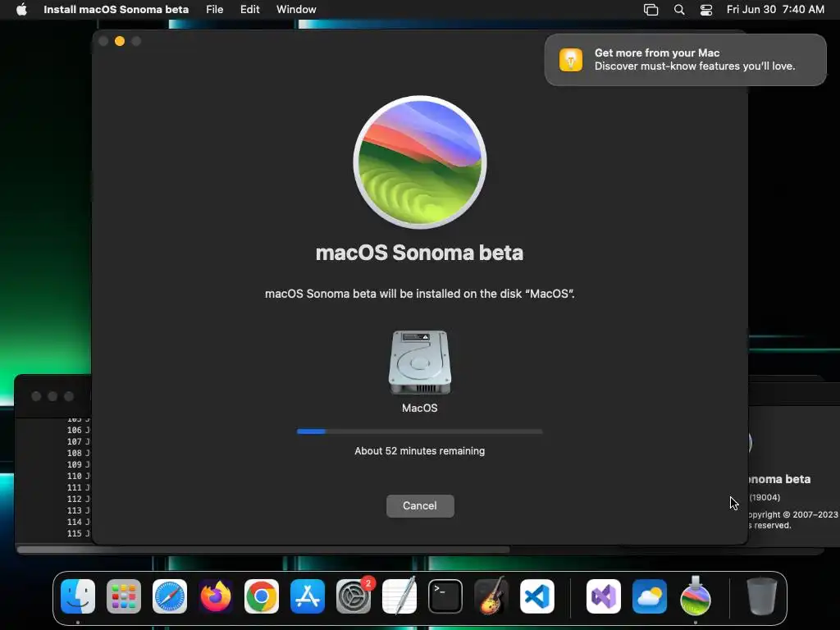Open Launchpad from the Dock
Image resolution: width=840 pixels, height=630 pixels.
click(124, 596)
